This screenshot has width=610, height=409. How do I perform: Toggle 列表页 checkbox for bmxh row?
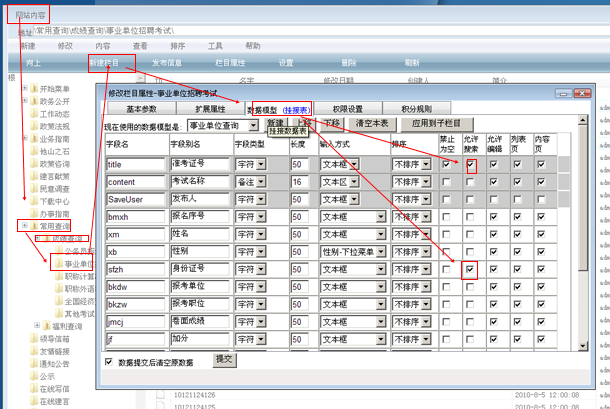tap(517, 217)
